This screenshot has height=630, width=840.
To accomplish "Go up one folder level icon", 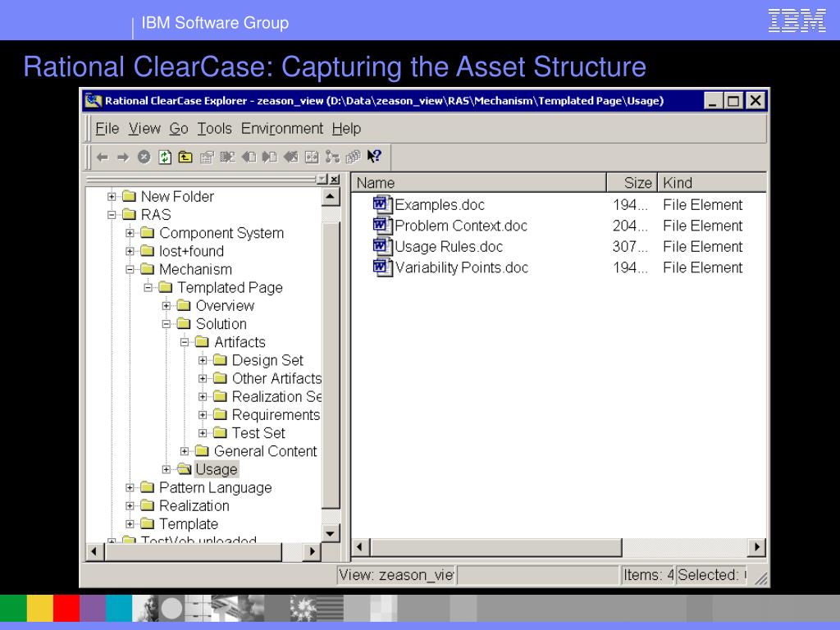I will point(185,157).
